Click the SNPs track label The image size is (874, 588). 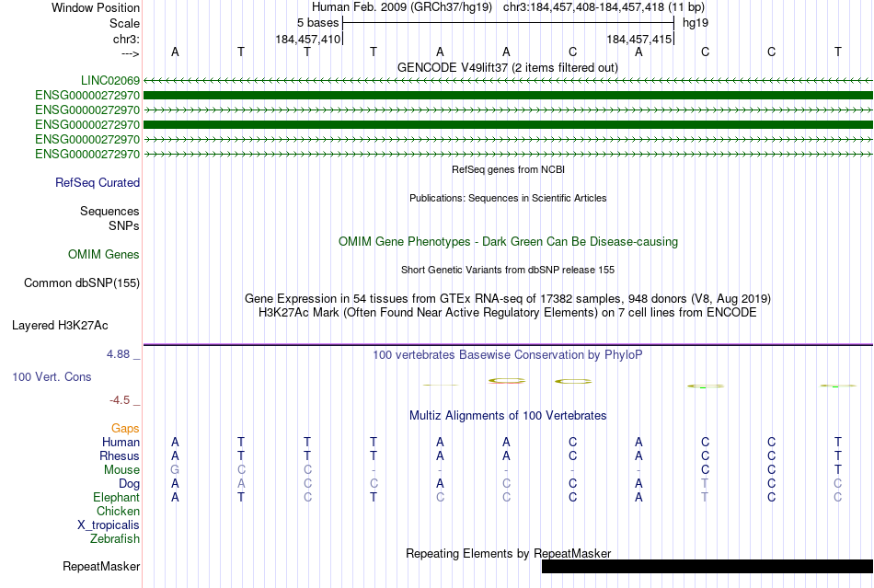point(124,225)
